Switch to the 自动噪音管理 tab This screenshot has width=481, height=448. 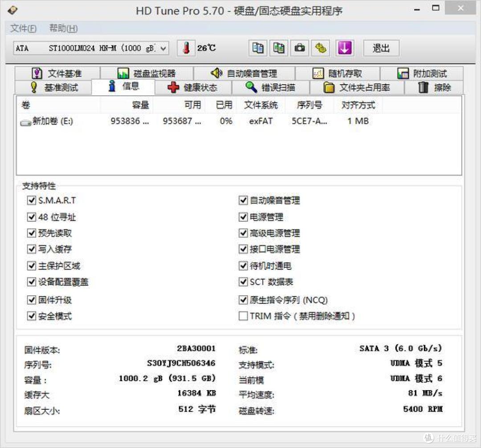pyautogui.click(x=244, y=73)
